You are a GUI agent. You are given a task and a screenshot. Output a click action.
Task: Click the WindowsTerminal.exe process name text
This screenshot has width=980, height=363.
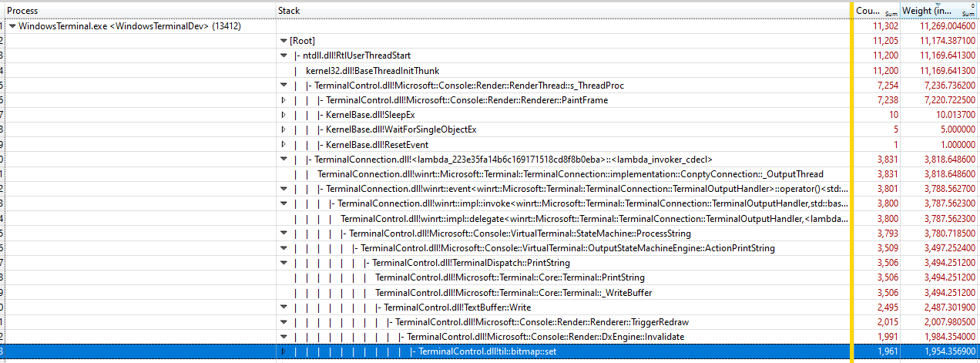129,26
